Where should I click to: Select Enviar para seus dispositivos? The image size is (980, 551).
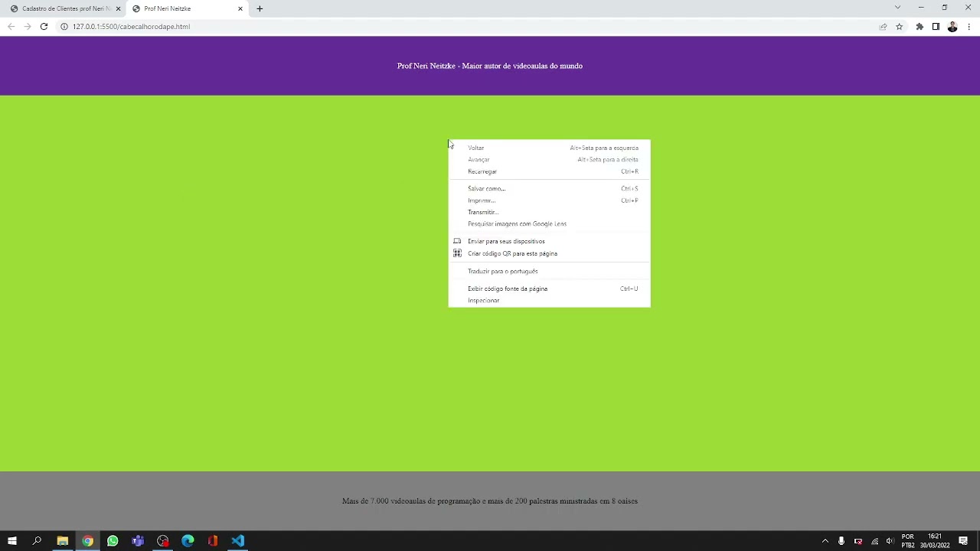coord(549,241)
